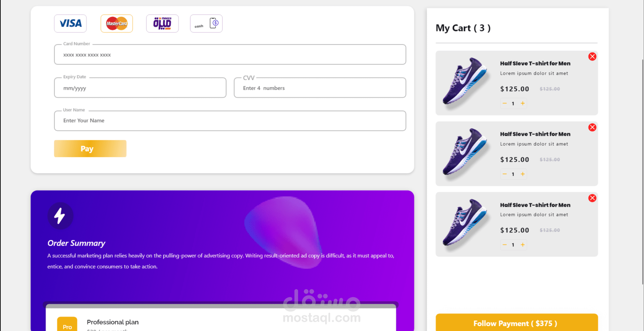Click into the CVV field

click(320, 88)
